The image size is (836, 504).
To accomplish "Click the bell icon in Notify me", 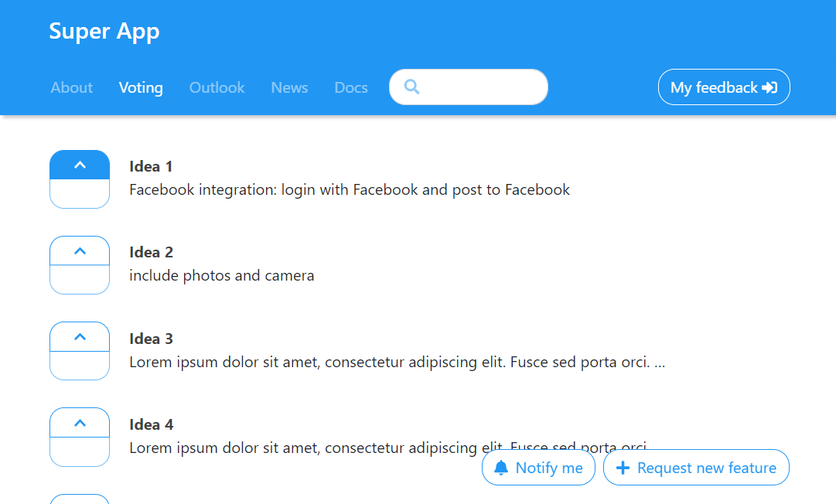I will (501, 468).
